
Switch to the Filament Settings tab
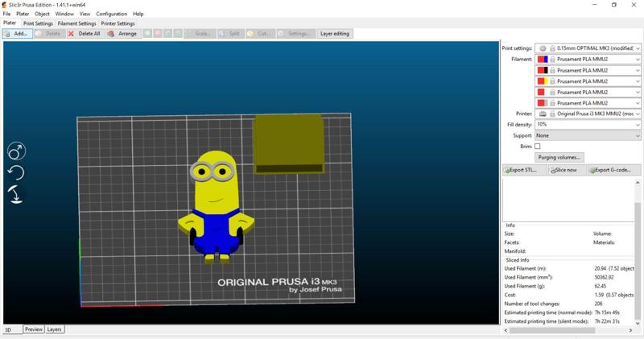click(76, 23)
